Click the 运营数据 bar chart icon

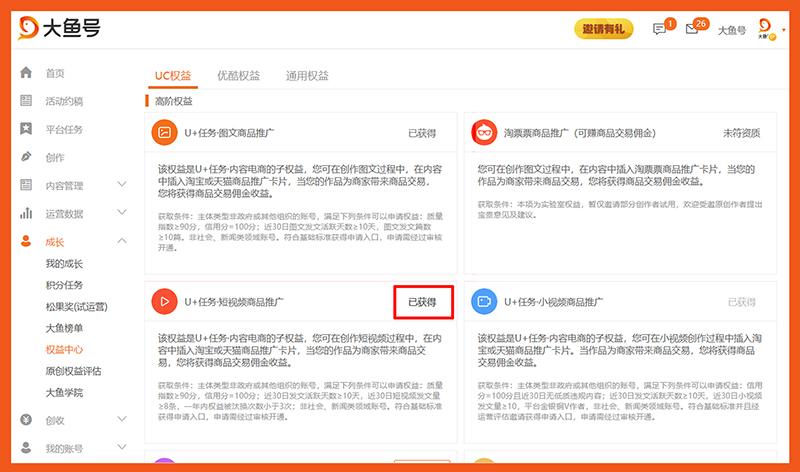[26, 213]
